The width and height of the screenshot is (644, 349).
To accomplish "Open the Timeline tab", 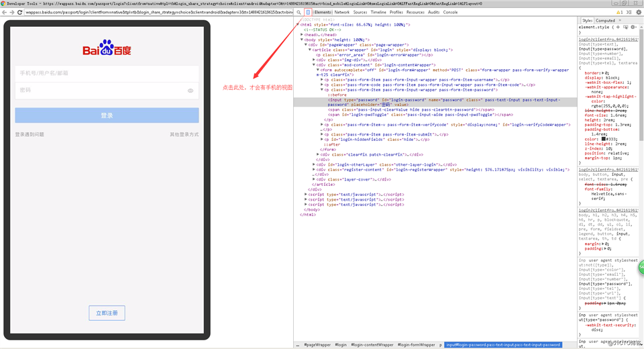I will pos(378,12).
